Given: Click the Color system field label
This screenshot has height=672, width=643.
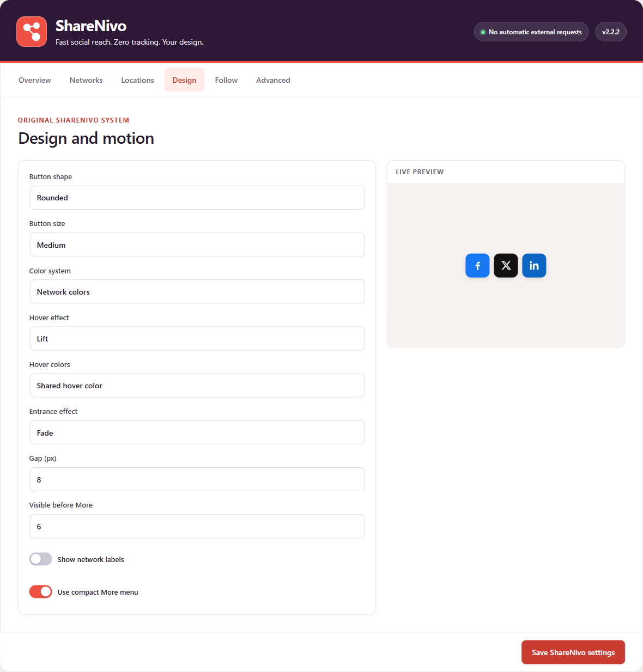Looking at the screenshot, I should [x=50, y=271].
